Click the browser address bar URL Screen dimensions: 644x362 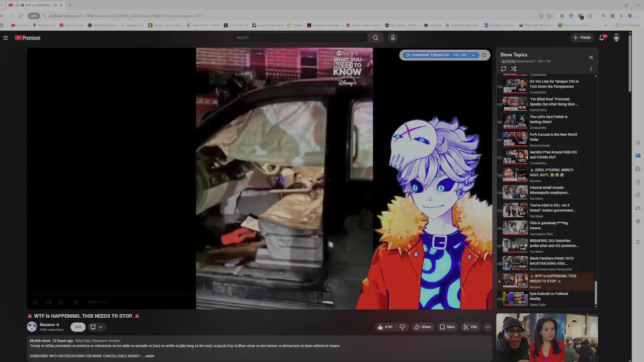click(125, 16)
